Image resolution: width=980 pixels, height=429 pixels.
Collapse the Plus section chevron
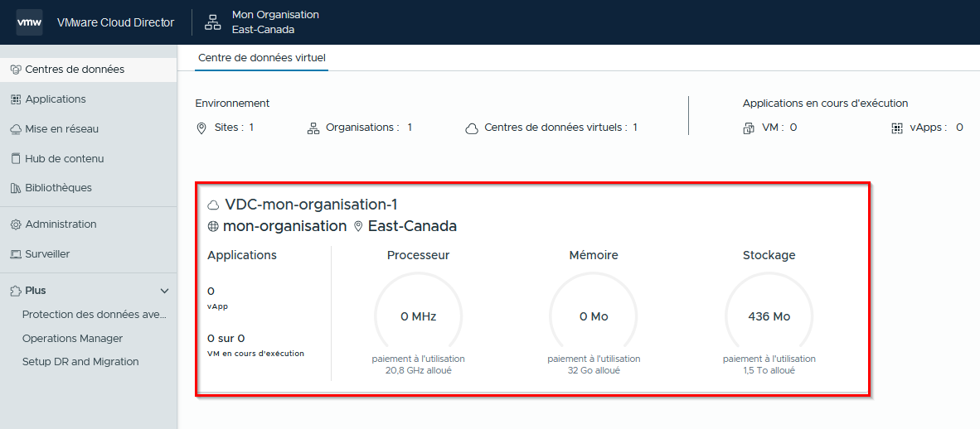(165, 291)
